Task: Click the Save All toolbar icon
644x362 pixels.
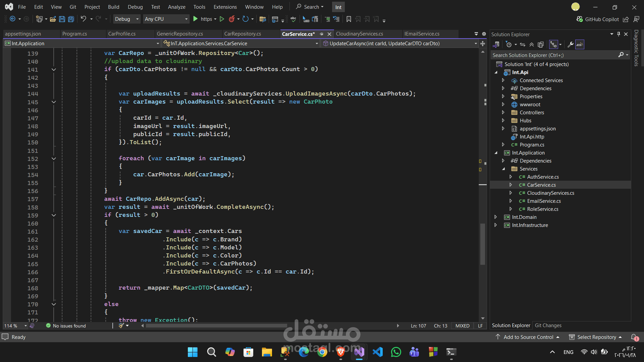Action: pyautogui.click(x=71, y=19)
